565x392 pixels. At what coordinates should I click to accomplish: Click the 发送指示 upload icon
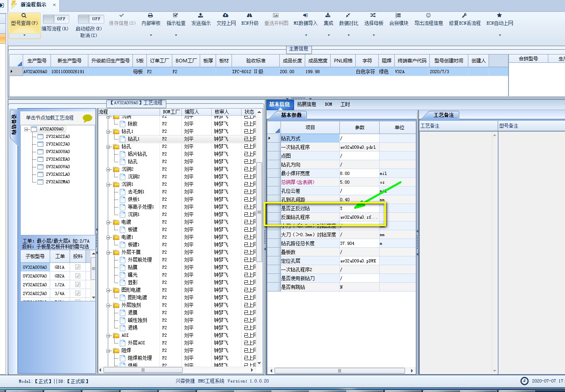[201, 16]
